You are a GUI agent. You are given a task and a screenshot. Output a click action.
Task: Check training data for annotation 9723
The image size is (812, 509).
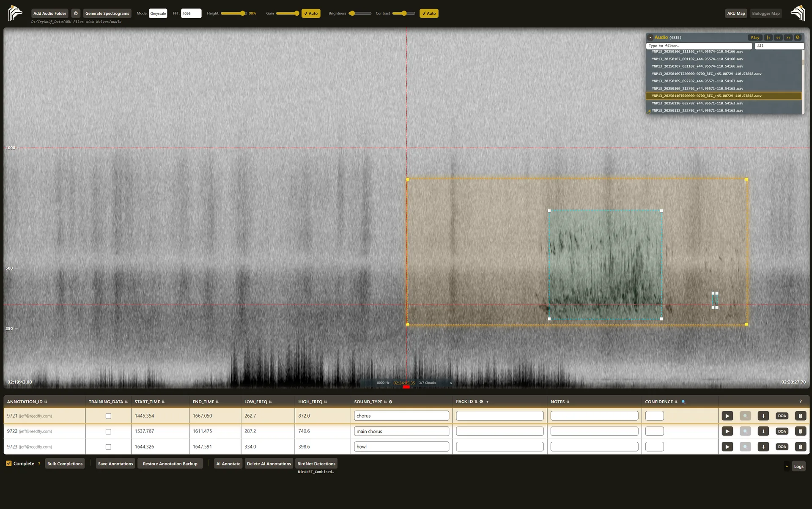tap(108, 447)
